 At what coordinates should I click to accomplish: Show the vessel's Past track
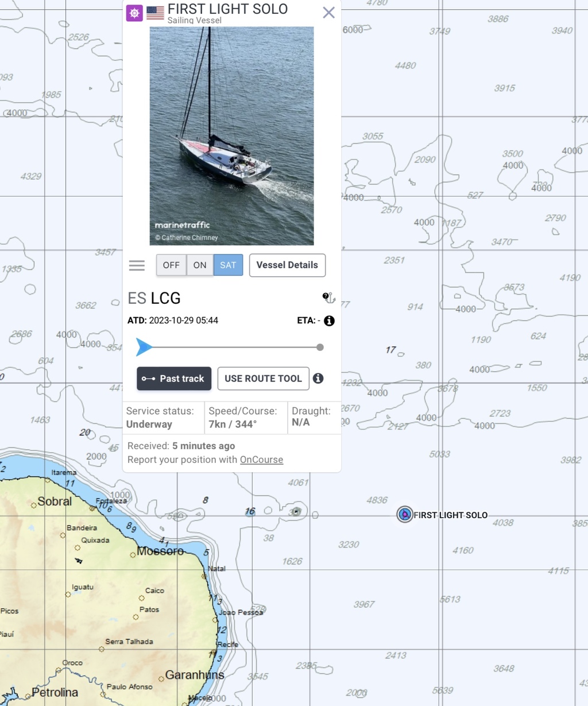(x=174, y=379)
